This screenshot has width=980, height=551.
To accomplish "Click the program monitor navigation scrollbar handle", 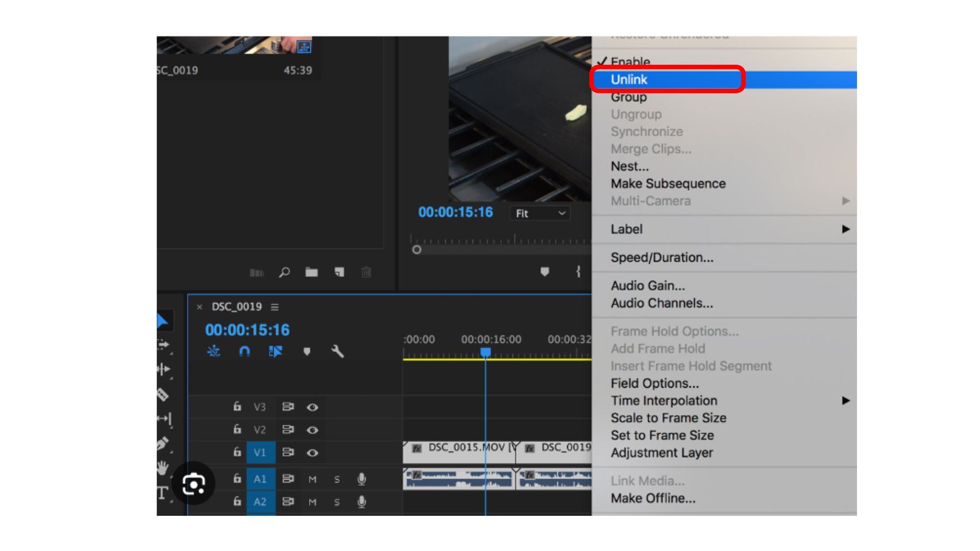I will click(417, 249).
